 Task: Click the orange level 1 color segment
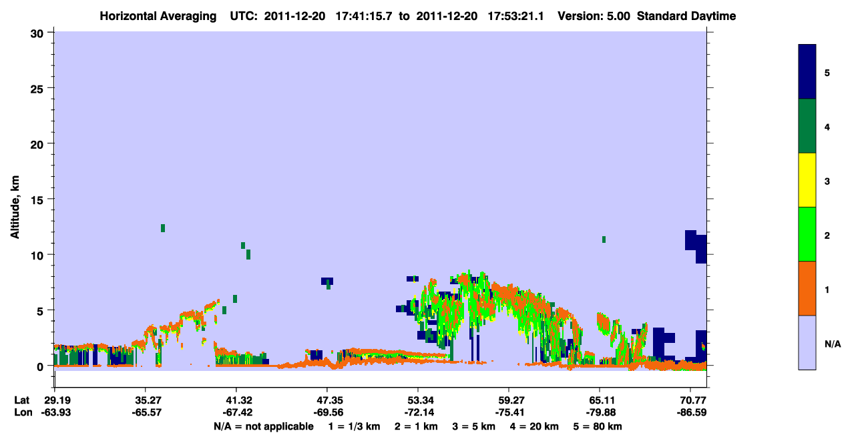click(807, 288)
